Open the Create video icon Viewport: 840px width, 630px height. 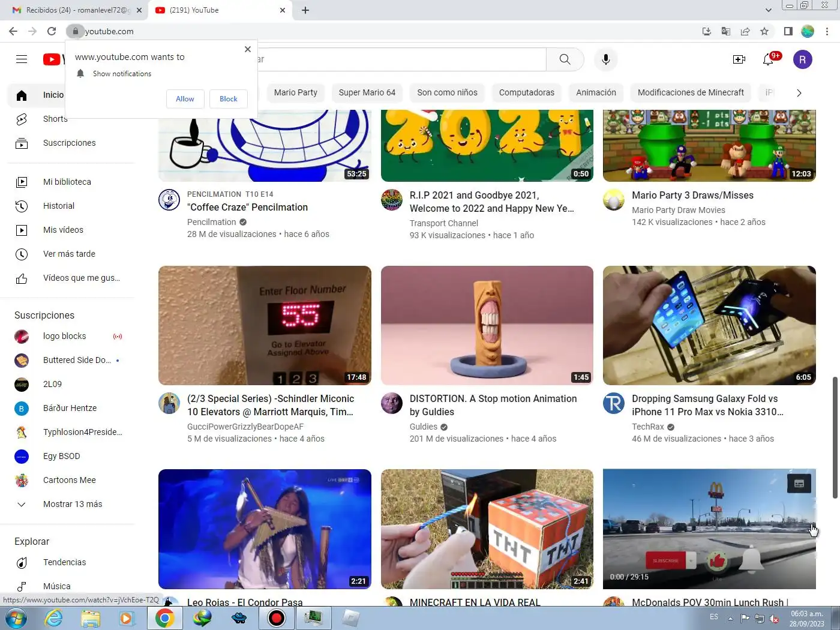[x=739, y=59]
